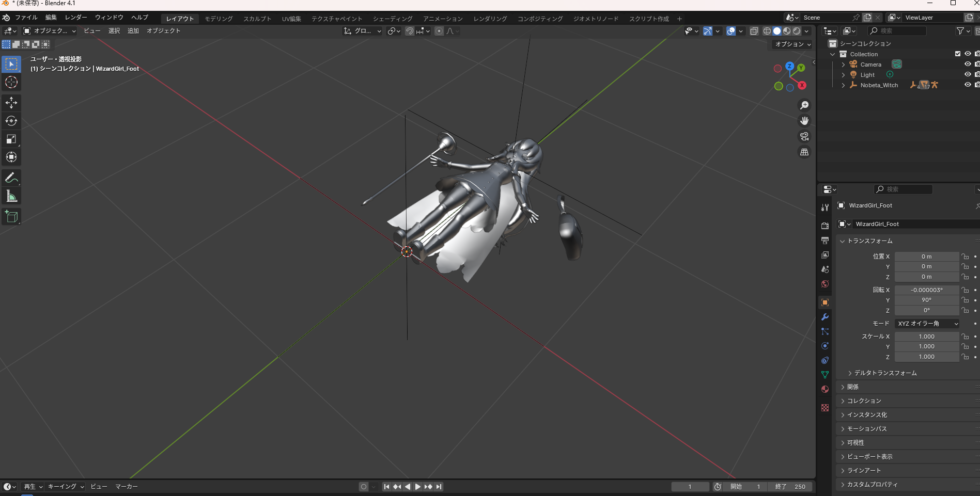Open the Object Mode dropdown
Viewport: 980px width, 496px height.
[50, 31]
